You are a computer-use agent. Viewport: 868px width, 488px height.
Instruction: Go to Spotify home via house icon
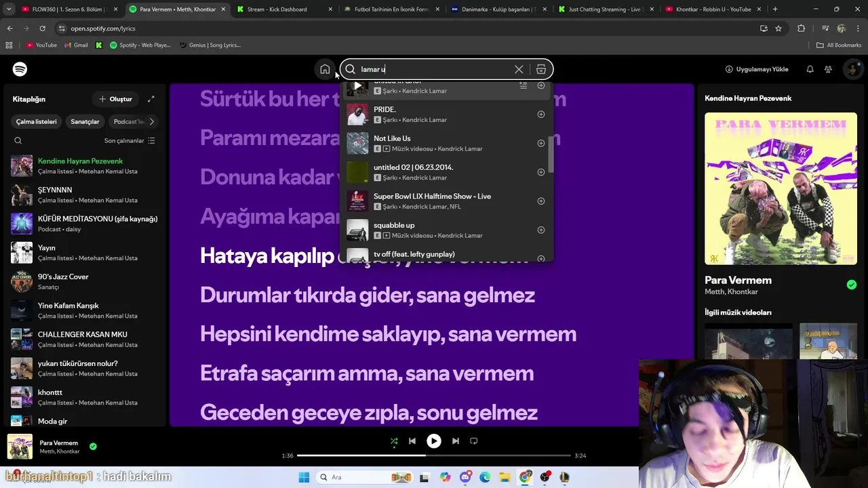tap(325, 69)
